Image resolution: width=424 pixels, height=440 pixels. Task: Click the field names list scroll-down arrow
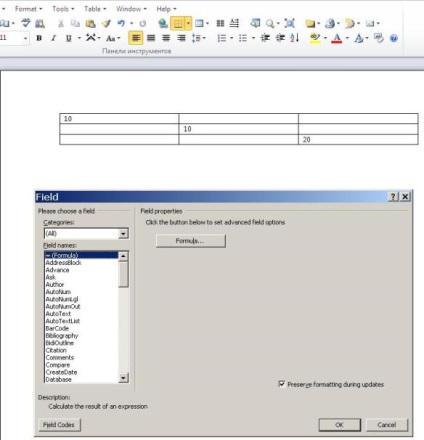pos(123,378)
